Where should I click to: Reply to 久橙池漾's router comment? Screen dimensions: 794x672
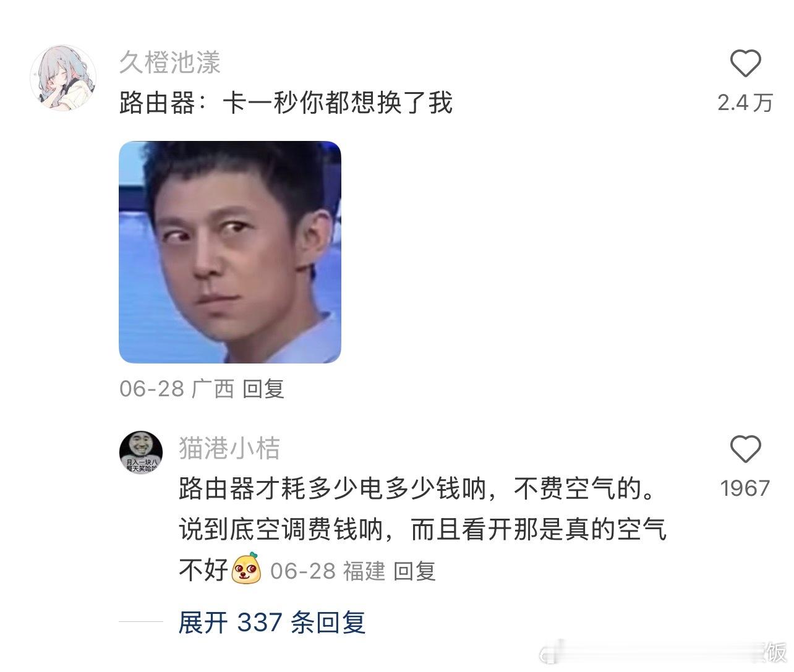[263, 389]
